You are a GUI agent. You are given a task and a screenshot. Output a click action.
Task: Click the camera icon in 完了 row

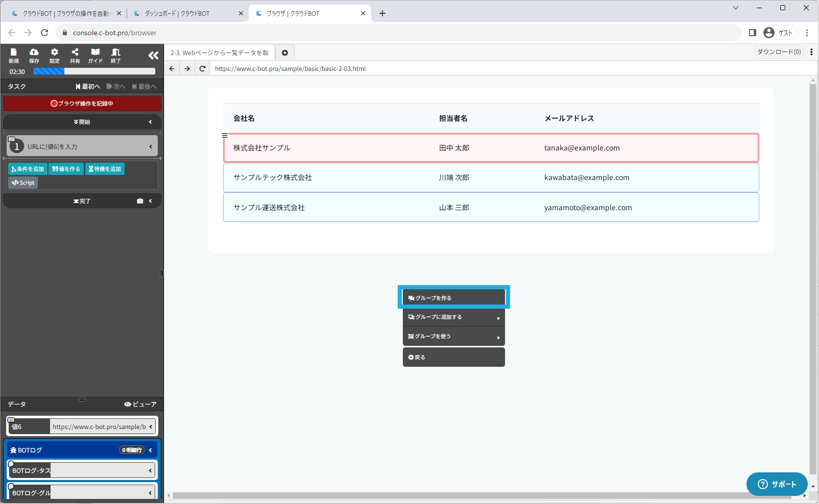coord(140,201)
